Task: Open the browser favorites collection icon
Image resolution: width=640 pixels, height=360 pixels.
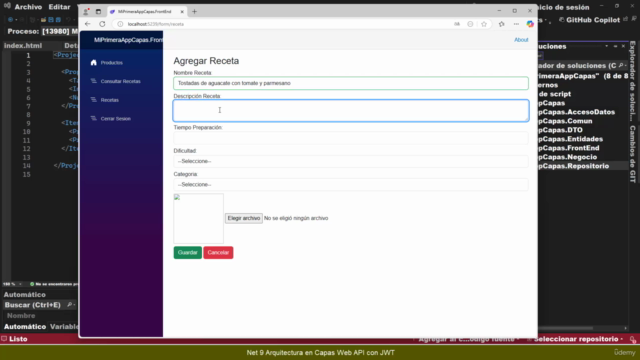Action: (x=502, y=24)
